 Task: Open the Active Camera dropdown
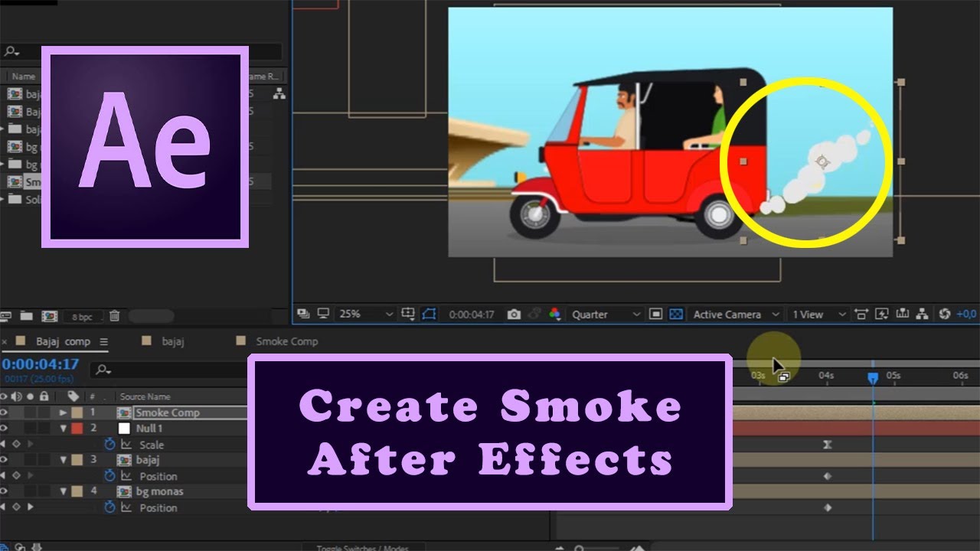tap(735, 314)
